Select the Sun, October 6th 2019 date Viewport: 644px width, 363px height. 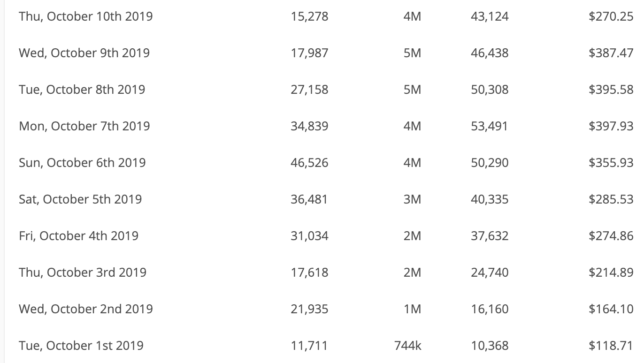click(83, 163)
